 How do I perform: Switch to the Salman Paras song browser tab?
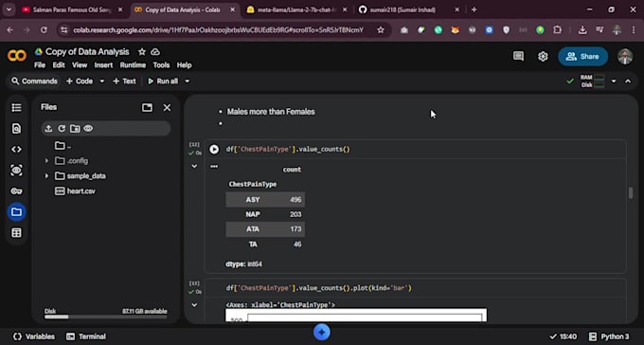(73, 9)
